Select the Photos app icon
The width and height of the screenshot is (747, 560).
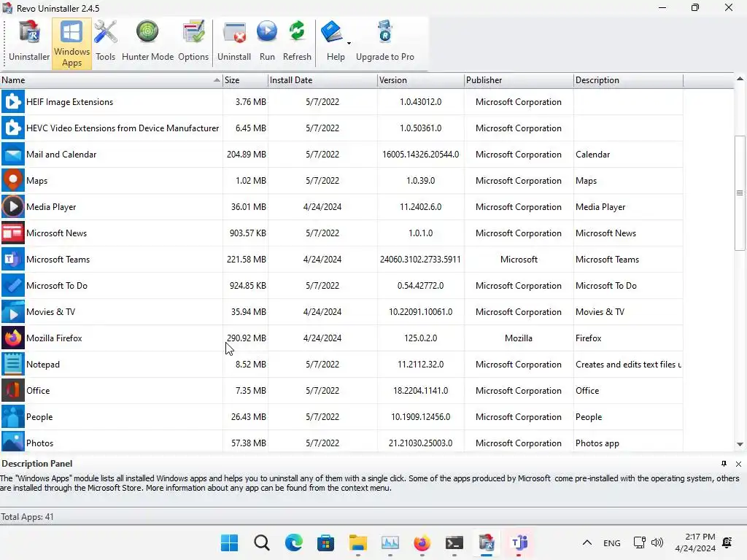click(13, 442)
